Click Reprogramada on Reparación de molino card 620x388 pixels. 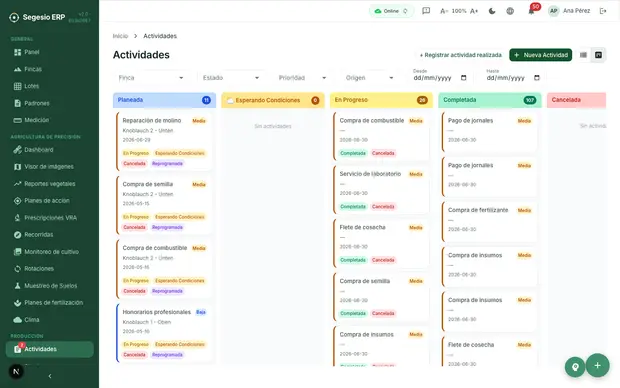pyautogui.click(x=167, y=164)
